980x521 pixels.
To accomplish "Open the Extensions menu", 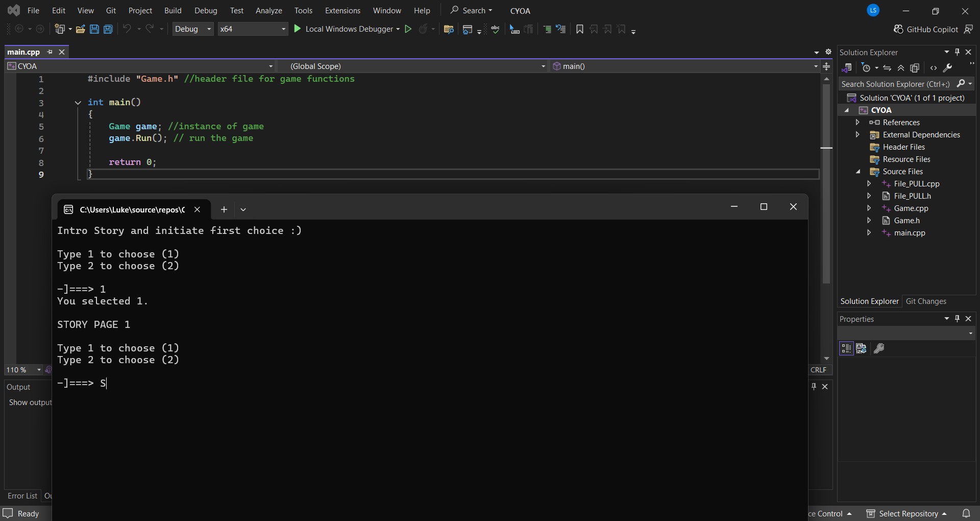I will (x=342, y=10).
